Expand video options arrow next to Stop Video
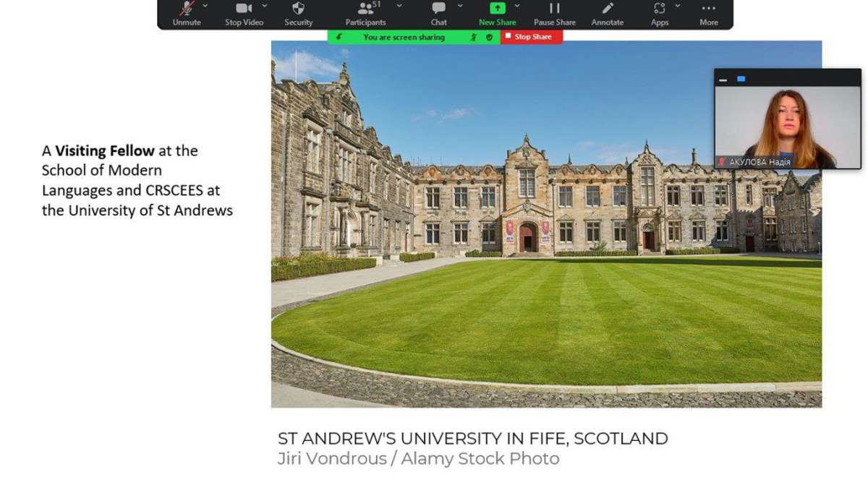The width and height of the screenshot is (868, 488). click(x=265, y=6)
